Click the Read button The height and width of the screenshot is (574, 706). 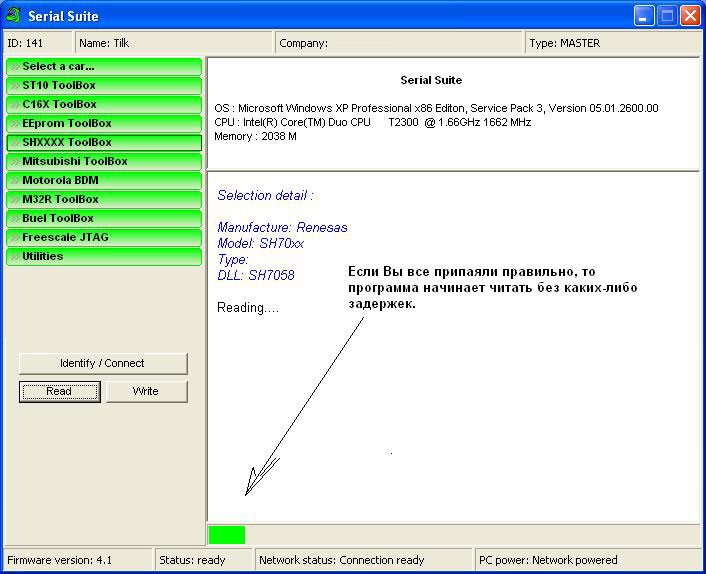point(60,391)
